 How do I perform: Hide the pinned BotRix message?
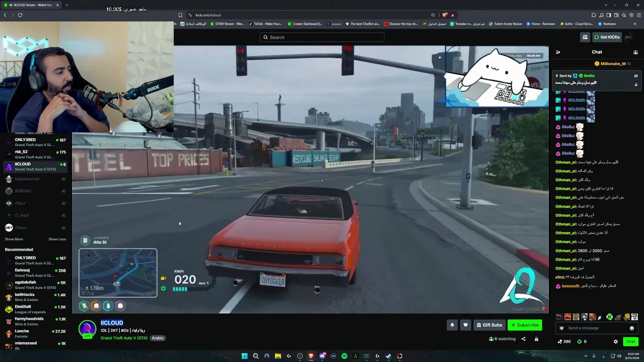point(636,76)
